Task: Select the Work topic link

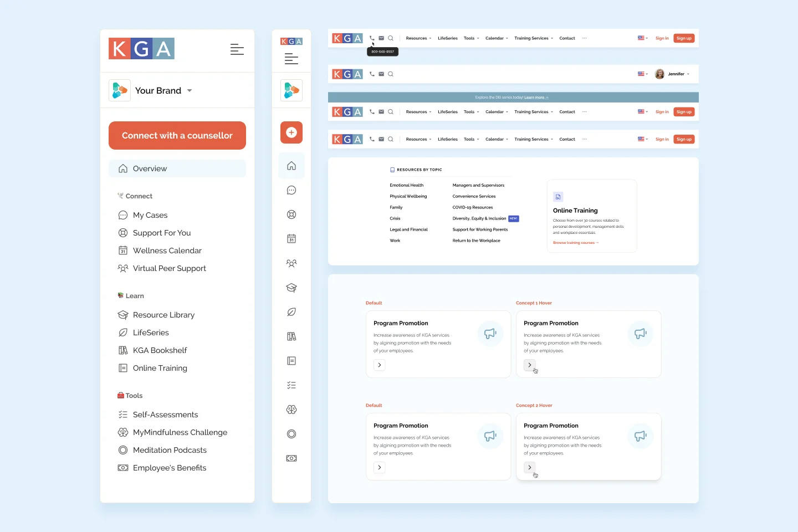Action: [x=395, y=241]
